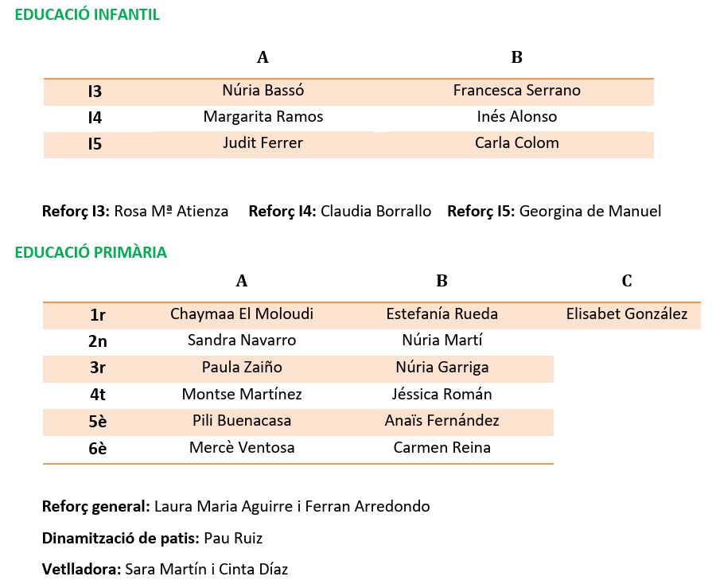The image size is (712, 588).
Task: Select the Judit Ferrer cell
Action: click(x=263, y=143)
